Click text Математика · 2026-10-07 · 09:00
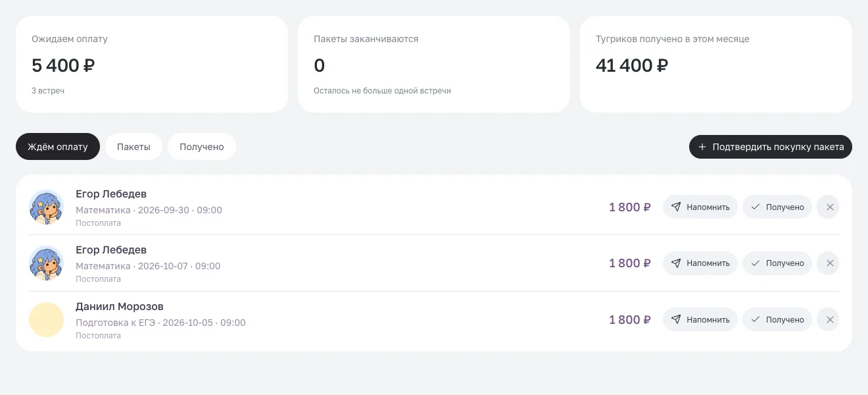Viewport: 868px width, 395px height. [148, 266]
